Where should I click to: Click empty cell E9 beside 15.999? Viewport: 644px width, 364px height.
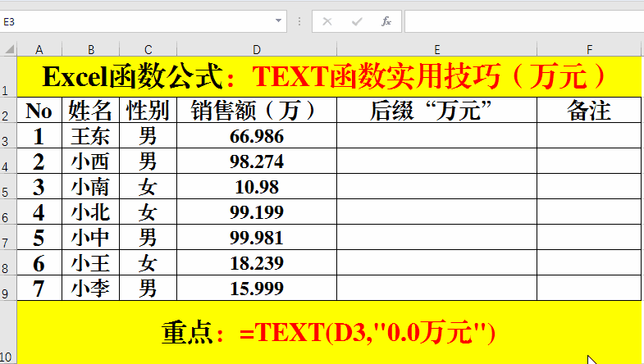click(437, 288)
